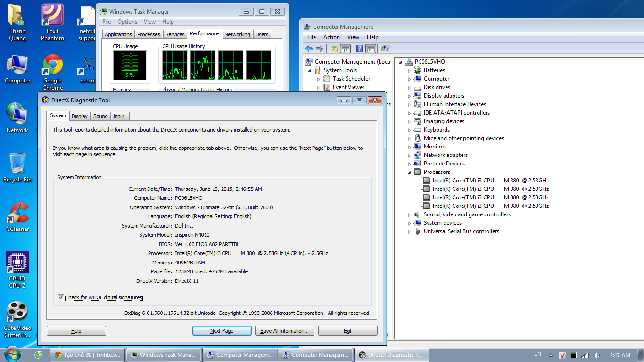Screen dimensions: 644x362
Task: Click the Keyboards device icon
Action: [417, 130]
